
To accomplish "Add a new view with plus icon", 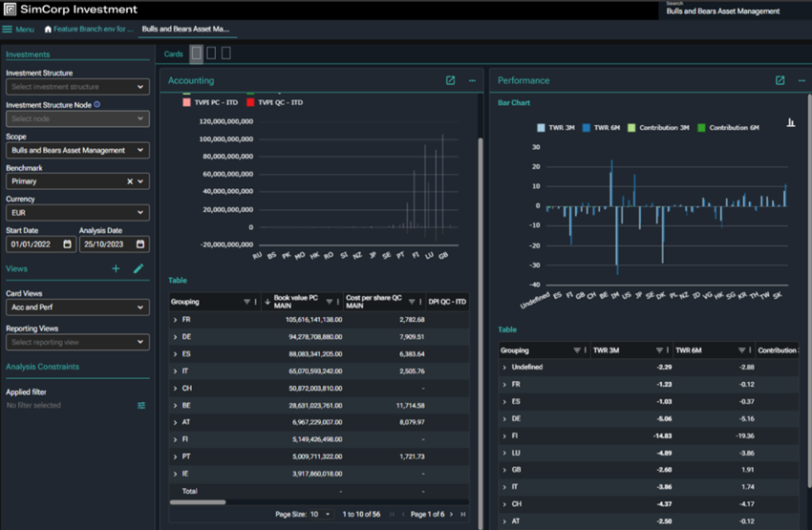I will click(116, 268).
